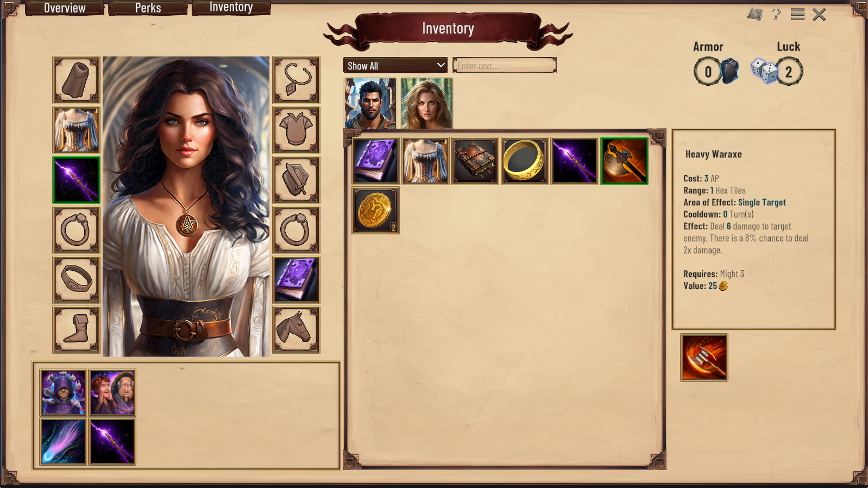
Task: Open the help question mark button
Action: (776, 14)
